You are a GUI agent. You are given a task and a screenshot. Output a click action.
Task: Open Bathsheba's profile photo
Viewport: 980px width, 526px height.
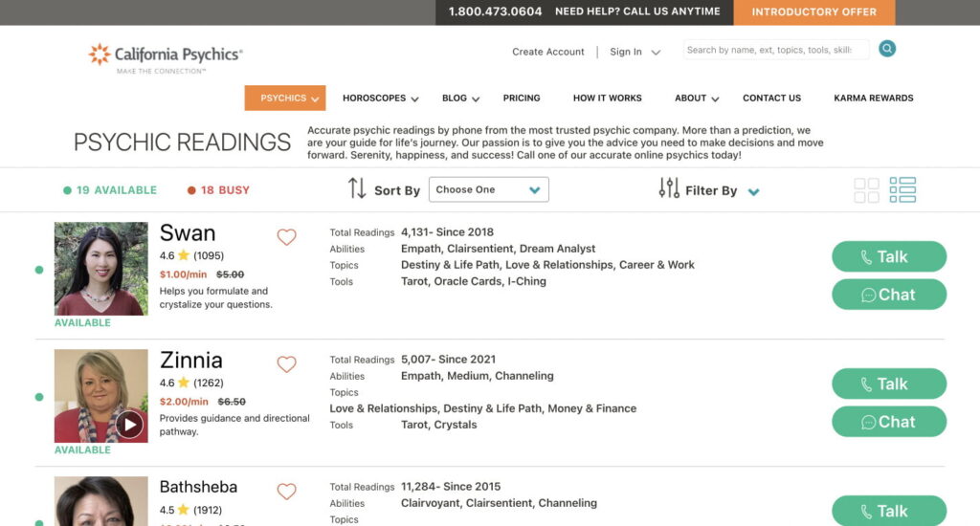coord(101,501)
